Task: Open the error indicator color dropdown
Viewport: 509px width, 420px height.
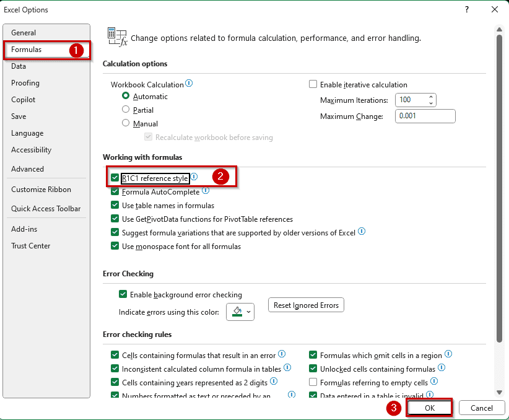Action: [240, 312]
